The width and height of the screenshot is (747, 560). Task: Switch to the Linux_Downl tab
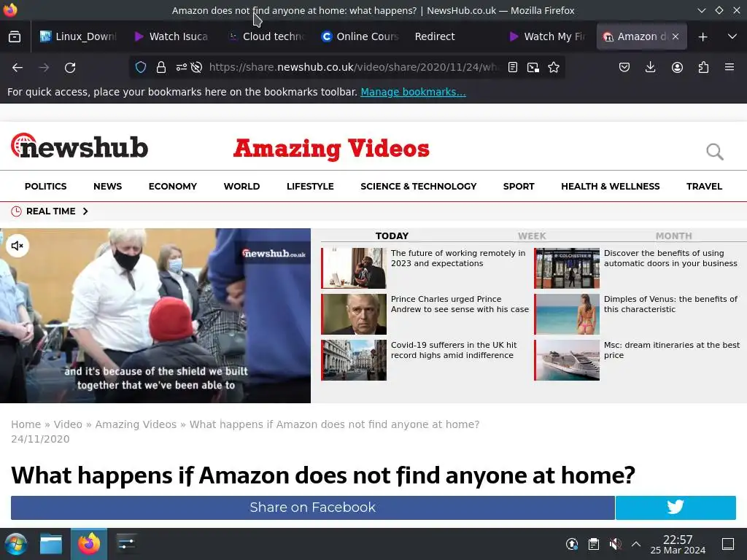point(79,36)
